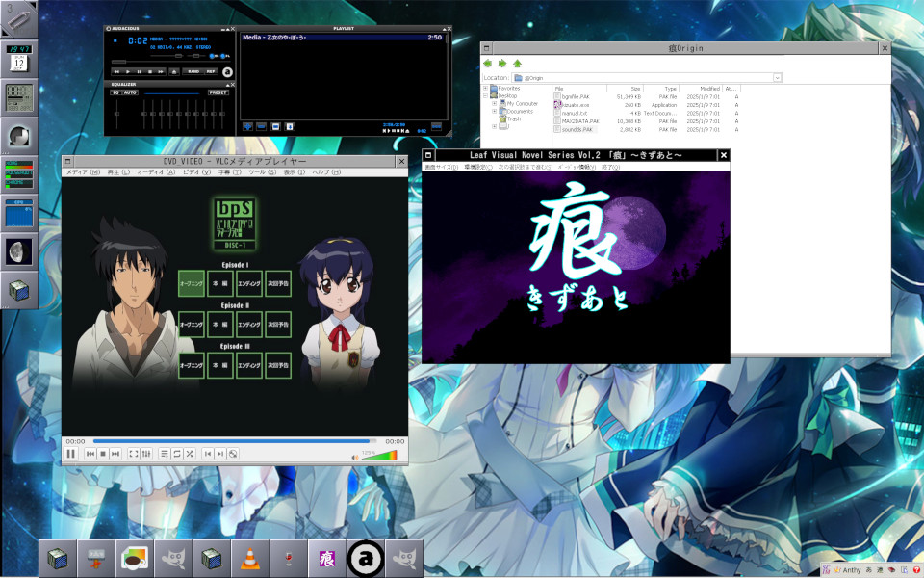Image resolution: width=924 pixels, height=578 pixels.
Task: Toggle VLC fullscreen mode
Action: [134, 454]
